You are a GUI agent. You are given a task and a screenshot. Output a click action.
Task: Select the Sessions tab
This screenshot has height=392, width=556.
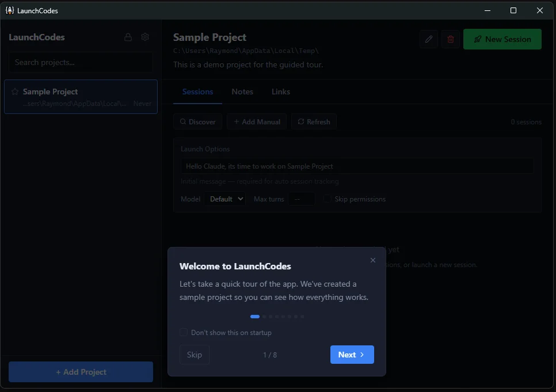pyautogui.click(x=197, y=92)
